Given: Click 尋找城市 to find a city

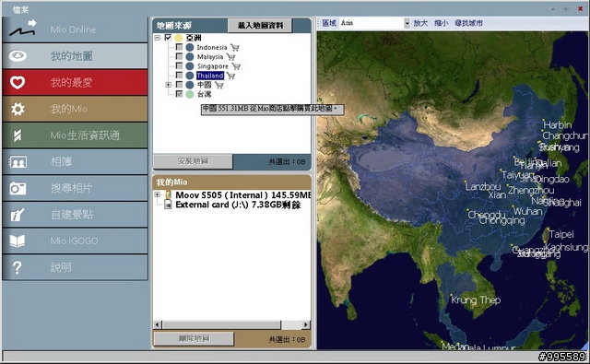Looking at the screenshot, I should click(468, 23).
